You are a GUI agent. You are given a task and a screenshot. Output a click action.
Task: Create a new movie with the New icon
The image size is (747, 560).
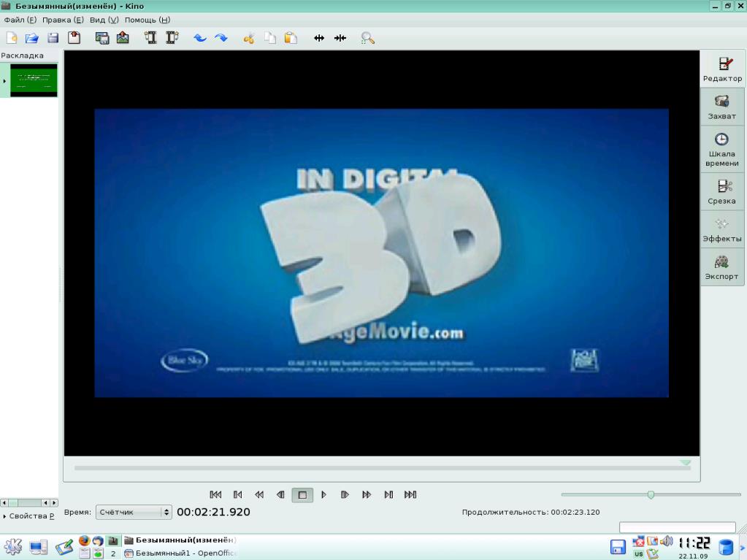12,38
